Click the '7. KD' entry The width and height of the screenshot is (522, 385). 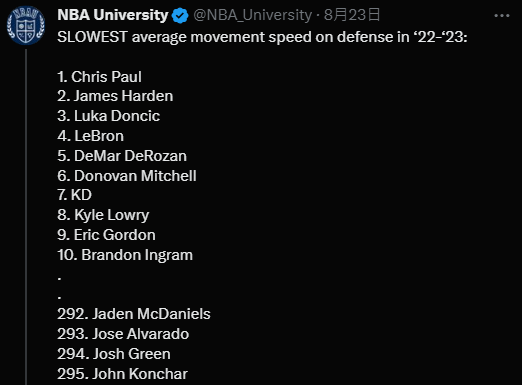[x=74, y=195]
